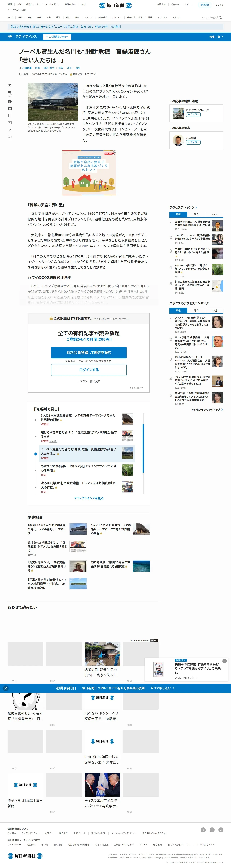231x868 pixels.
Task: Open オピニオン in the main navigation
Action: (162, 17)
